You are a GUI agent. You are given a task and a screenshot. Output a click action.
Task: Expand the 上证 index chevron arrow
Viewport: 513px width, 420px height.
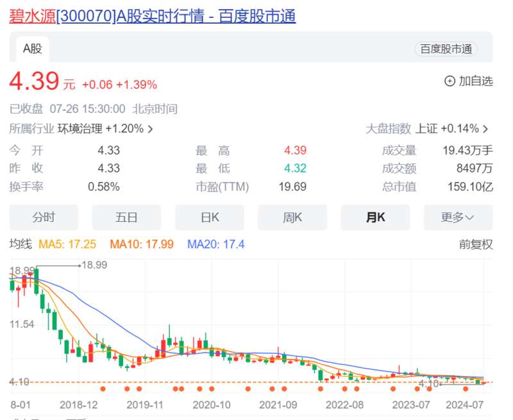(485, 129)
